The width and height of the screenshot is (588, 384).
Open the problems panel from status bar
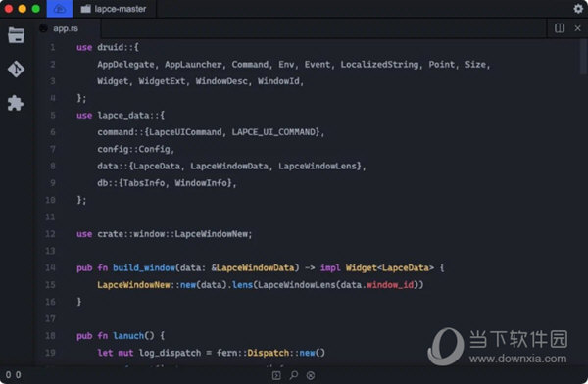pos(311,375)
